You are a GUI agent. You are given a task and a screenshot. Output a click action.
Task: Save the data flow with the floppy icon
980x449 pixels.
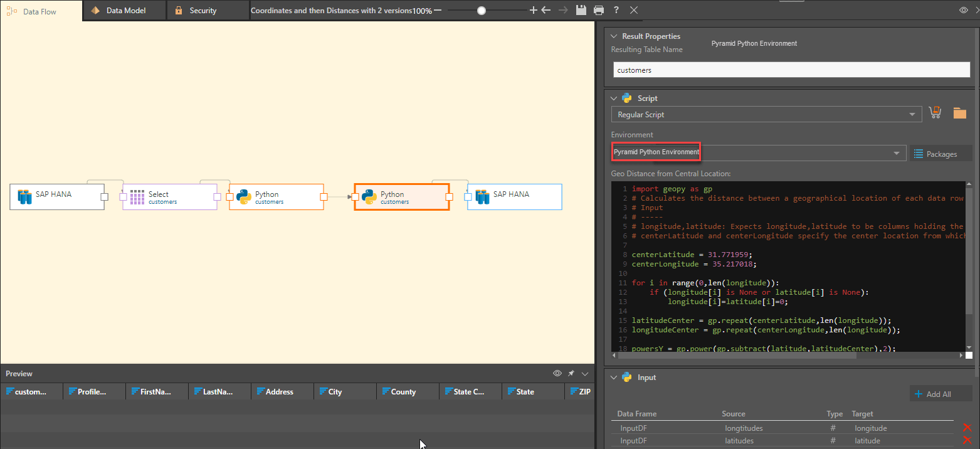tap(581, 10)
